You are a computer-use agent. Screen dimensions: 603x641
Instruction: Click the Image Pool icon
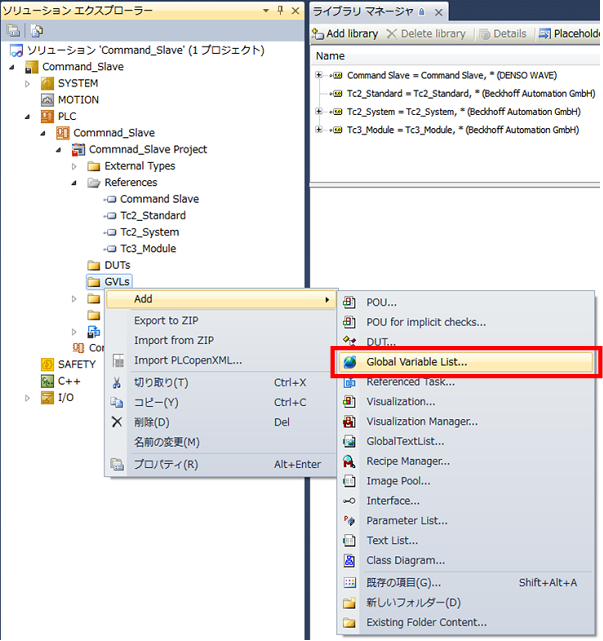[349, 481]
